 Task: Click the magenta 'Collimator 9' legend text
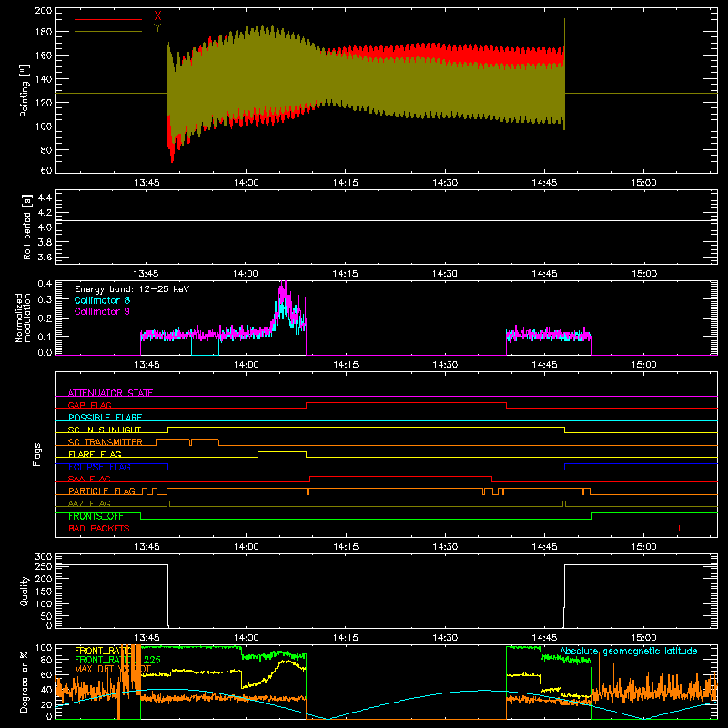102,311
